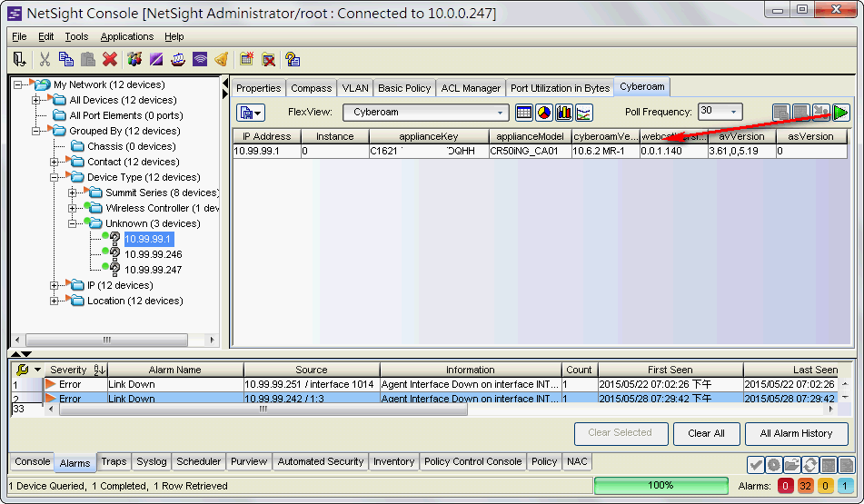Click the yellow question mark help icon
Image resolution: width=864 pixels, height=504 pixels.
(x=293, y=59)
